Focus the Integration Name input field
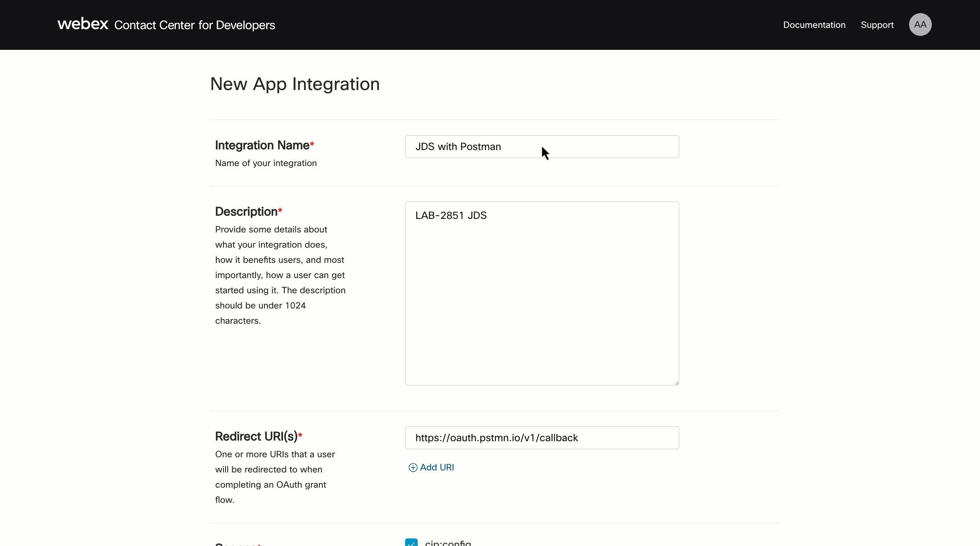The width and height of the screenshot is (980, 546). click(x=542, y=147)
